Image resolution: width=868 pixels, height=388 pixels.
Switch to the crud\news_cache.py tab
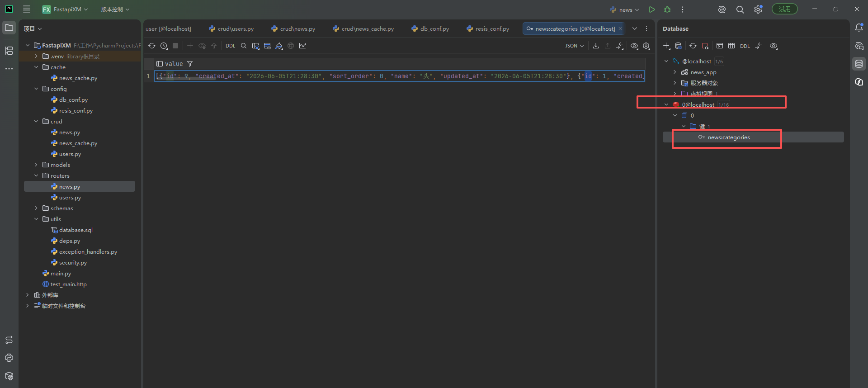point(363,28)
